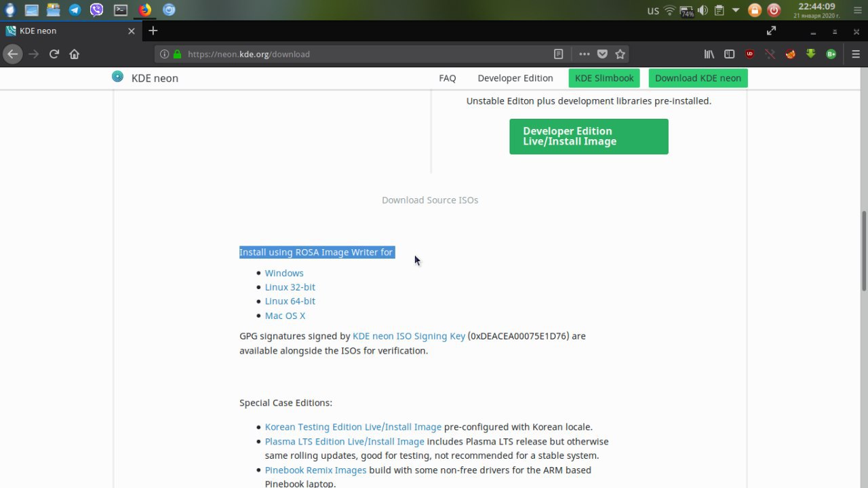Click the KDE Slimbook button
The image size is (868, 488).
tap(604, 78)
